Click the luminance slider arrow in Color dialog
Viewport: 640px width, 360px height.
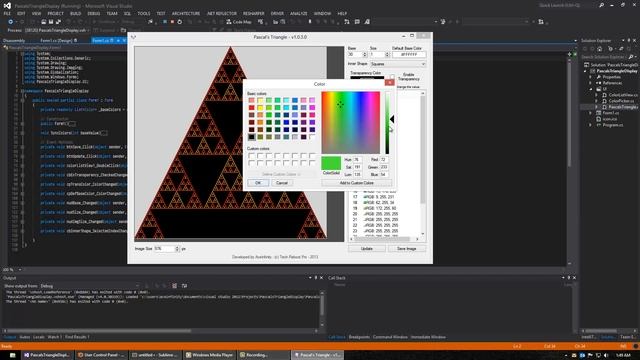point(392,119)
